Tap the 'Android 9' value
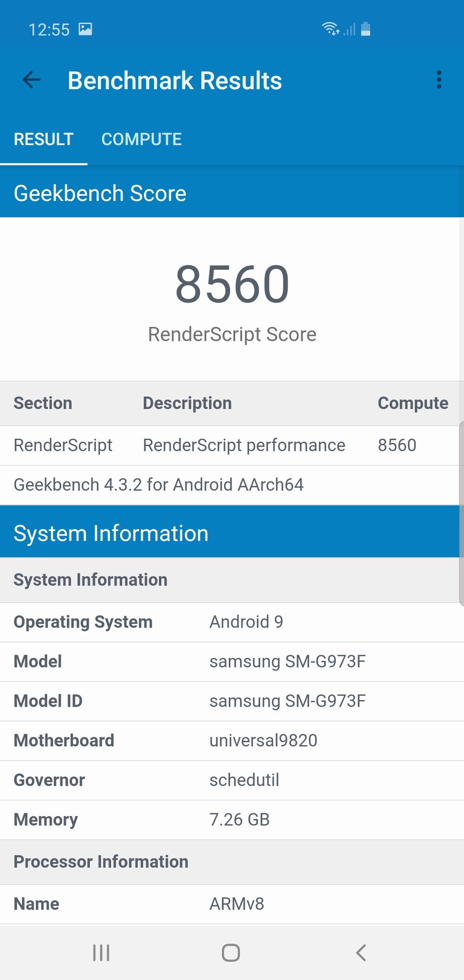 pyautogui.click(x=246, y=622)
